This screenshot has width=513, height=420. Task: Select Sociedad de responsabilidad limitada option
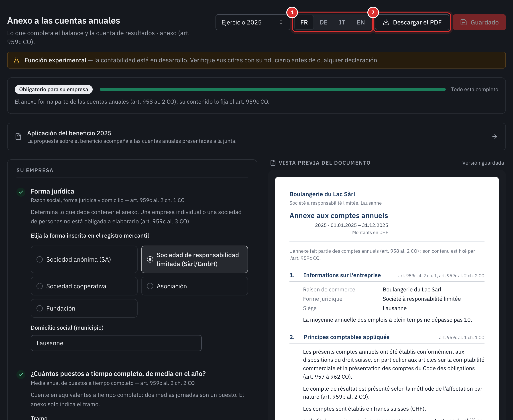click(x=194, y=259)
